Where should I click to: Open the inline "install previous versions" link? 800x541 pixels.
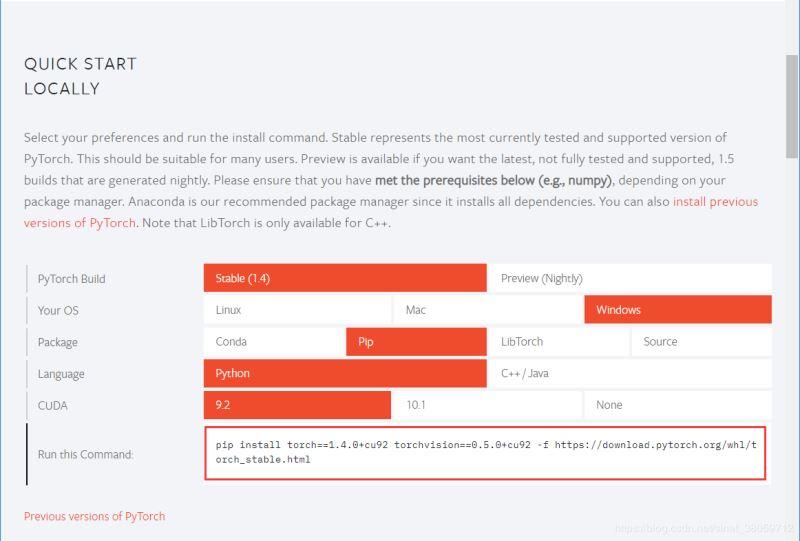pyautogui.click(x=715, y=202)
